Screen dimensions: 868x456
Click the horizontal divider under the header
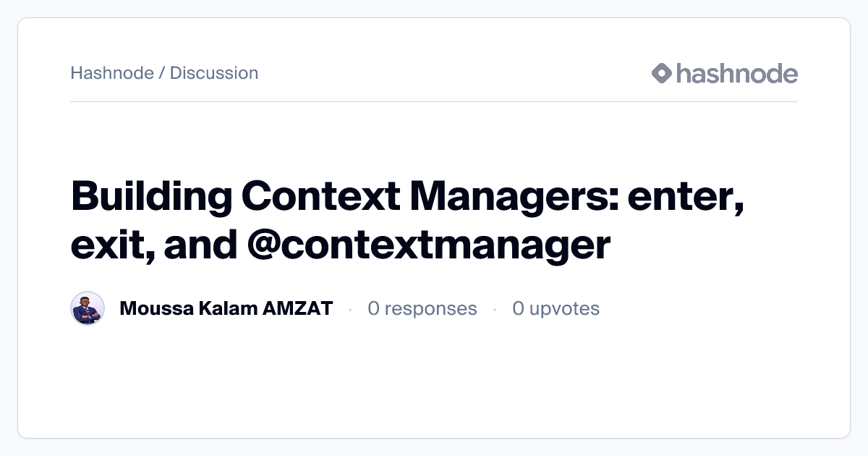(434, 102)
